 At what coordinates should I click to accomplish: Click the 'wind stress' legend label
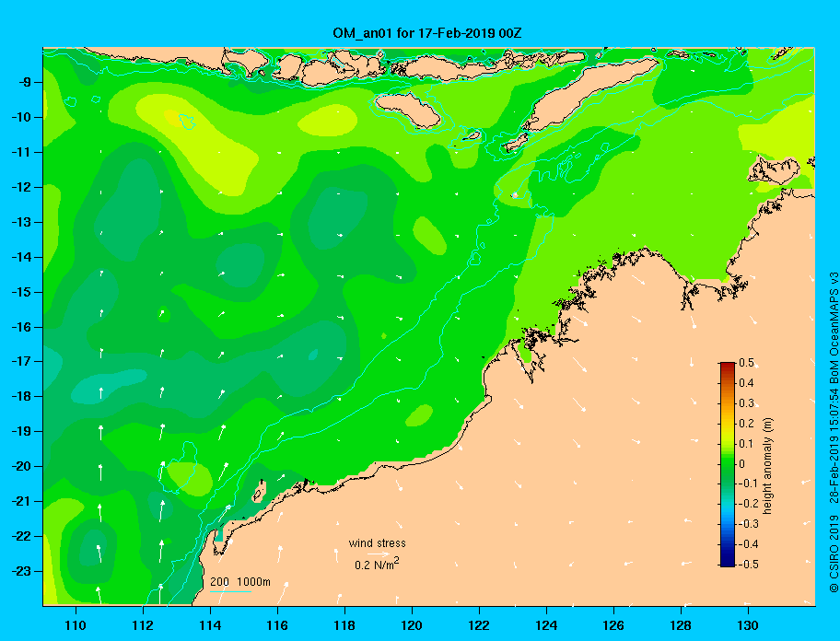pyautogui.click(x=377, y=543)
